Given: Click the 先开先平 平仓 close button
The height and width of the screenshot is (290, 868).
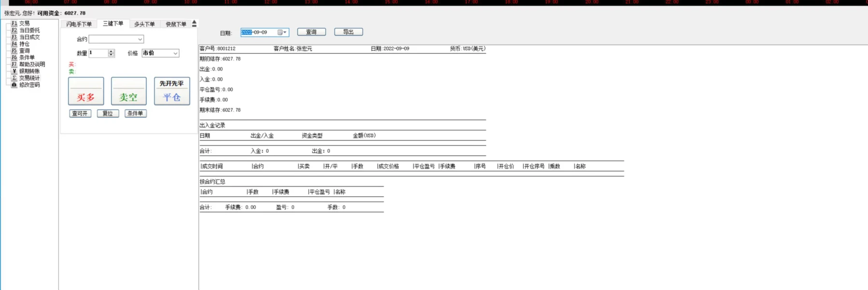Looking at the screenshot, I should pos(172,91).
